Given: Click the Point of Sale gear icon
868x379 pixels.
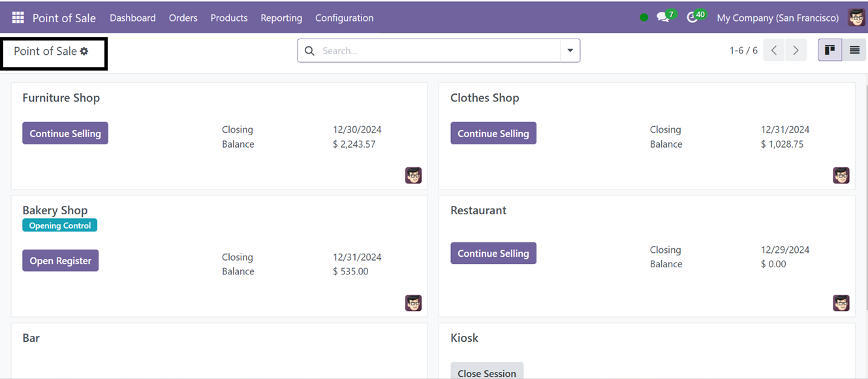Looking at the screenshot, I should pos(84,51).
